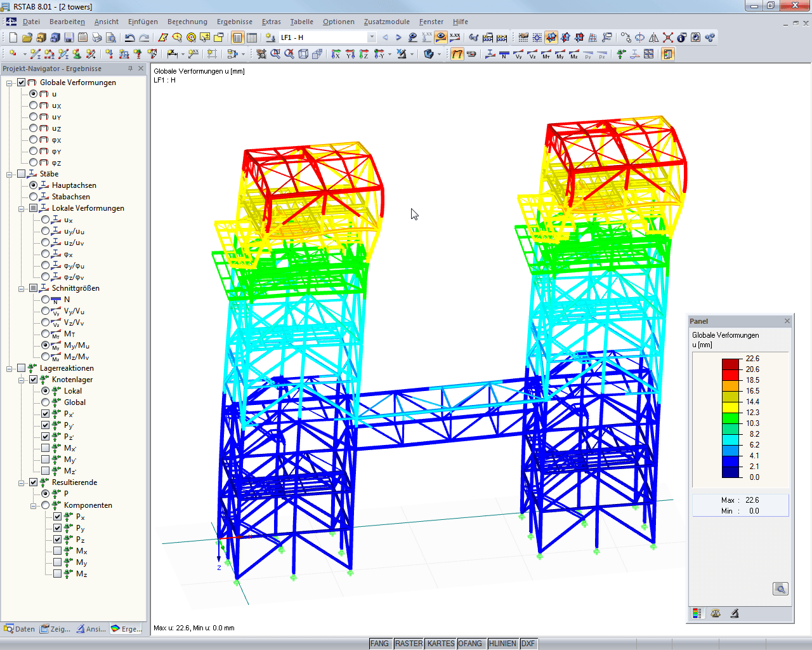
Task: Save the model with floppy icon
Action: coord(69,37)
